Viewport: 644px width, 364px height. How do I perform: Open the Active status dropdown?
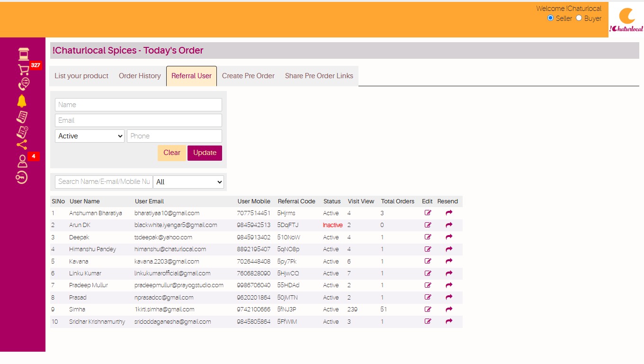coord(89,136)
